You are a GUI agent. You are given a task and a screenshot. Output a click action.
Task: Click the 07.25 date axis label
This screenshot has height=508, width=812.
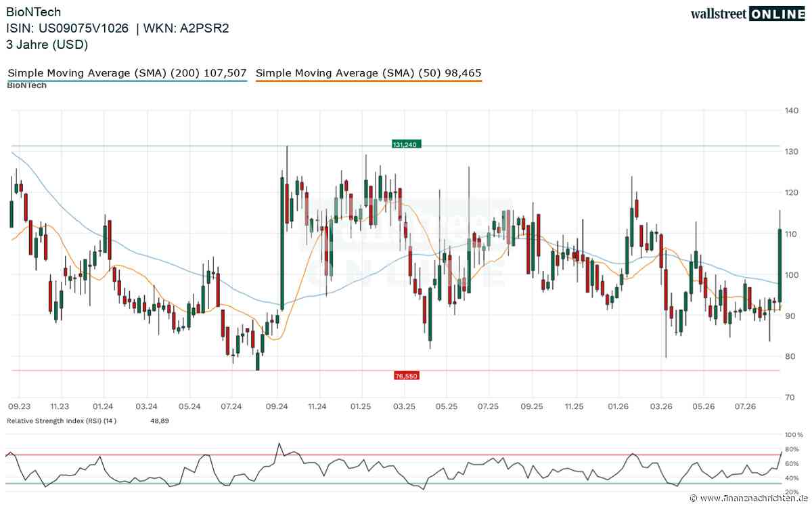pos(488,406)
